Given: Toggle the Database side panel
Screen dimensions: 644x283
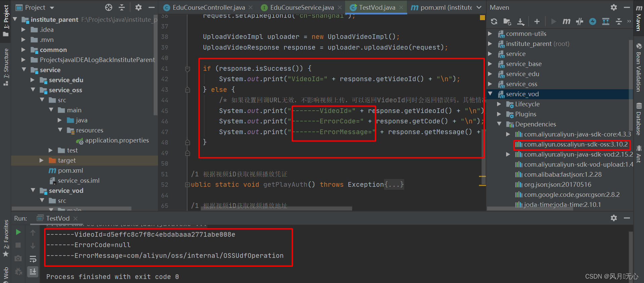Looking at the screenshot, I should tap(639, 118).
